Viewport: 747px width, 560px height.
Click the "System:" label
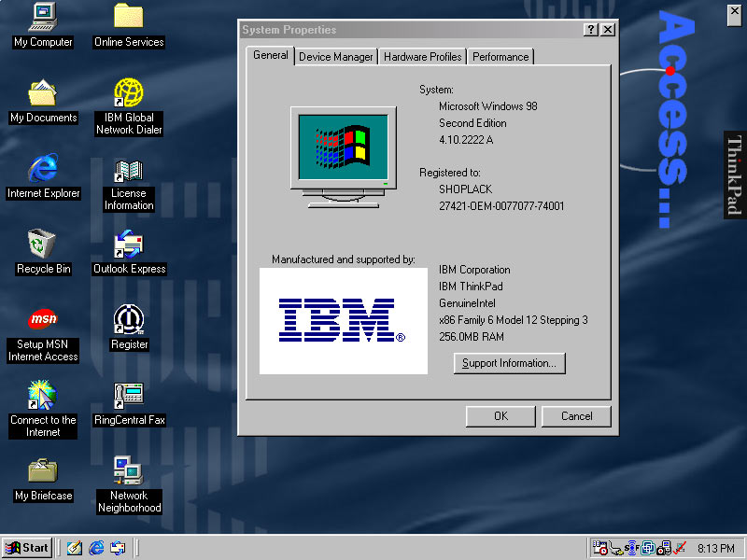436,90
